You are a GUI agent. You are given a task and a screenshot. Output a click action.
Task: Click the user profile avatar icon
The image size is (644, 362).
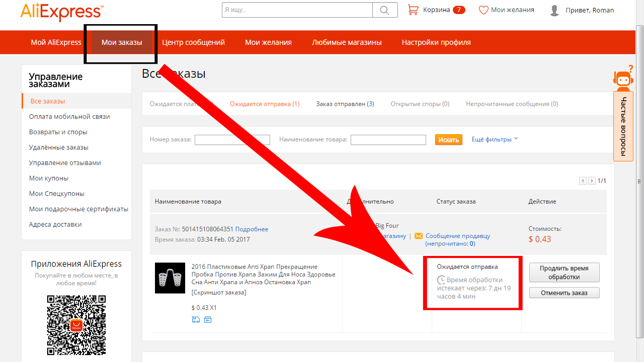pyautogui.click(x=554, y=10)
